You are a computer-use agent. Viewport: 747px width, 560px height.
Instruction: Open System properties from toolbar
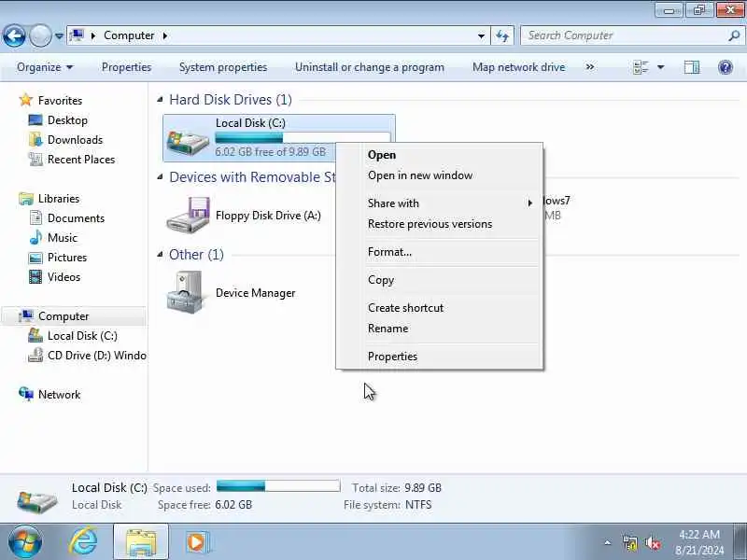[223, 67]
